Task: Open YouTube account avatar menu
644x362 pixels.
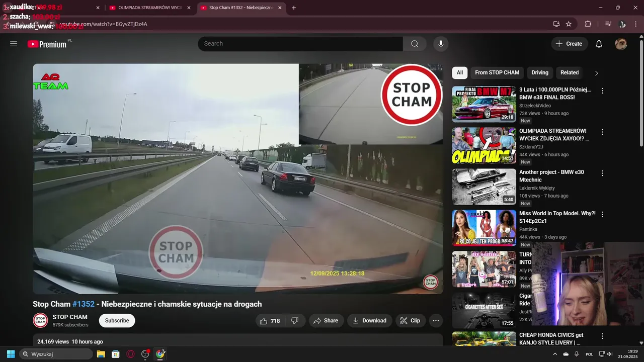Action: coord(621,44)
